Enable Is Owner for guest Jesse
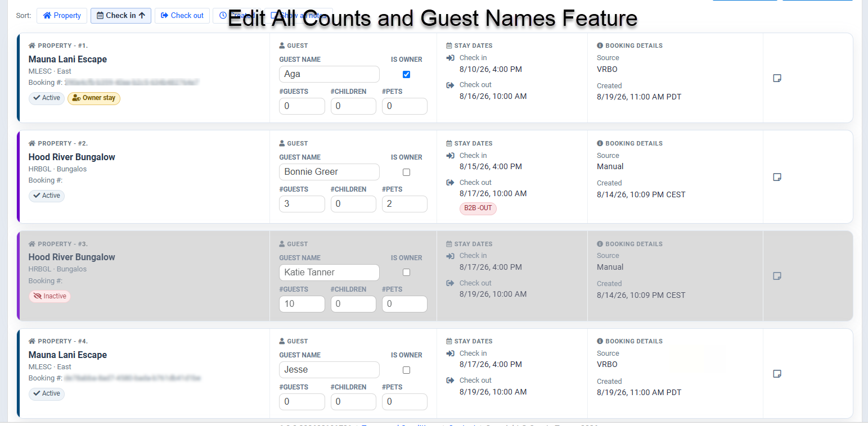 (x=406, y=370)
